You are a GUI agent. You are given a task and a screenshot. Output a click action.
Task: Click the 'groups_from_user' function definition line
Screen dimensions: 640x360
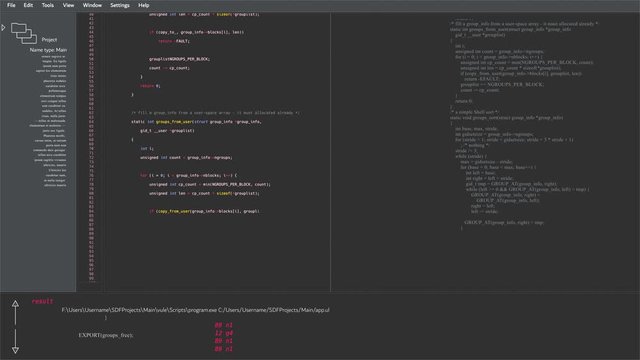coord(196,122)
